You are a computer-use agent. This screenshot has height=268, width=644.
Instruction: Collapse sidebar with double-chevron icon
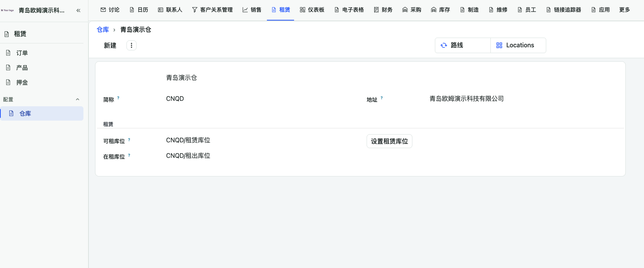coord(78,10)
